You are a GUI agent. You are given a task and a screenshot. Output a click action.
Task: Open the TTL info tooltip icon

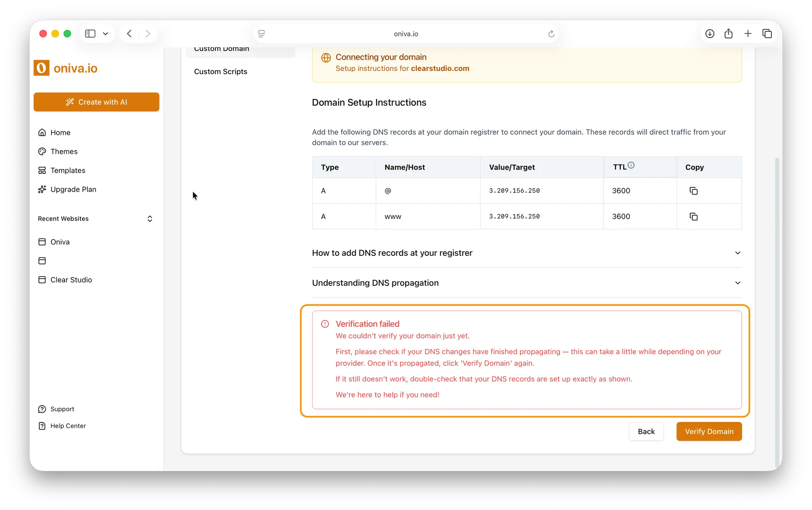pos(631,165)
